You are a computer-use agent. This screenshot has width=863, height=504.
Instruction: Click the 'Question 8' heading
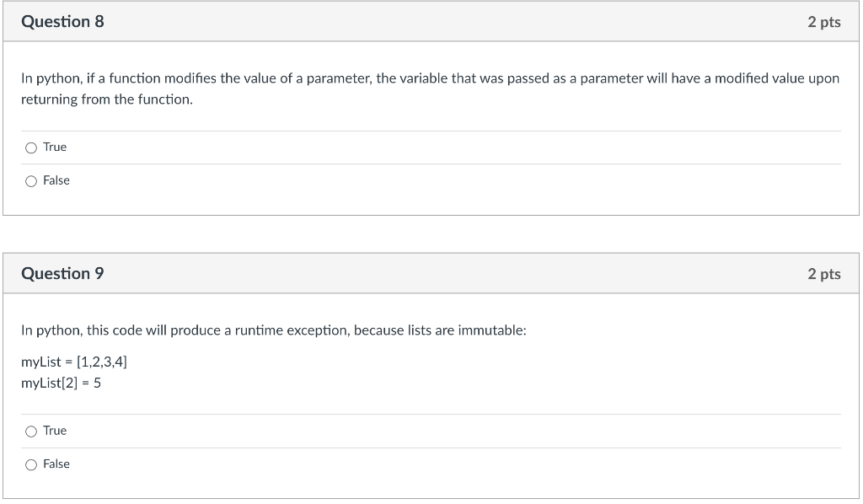(62, 21)
